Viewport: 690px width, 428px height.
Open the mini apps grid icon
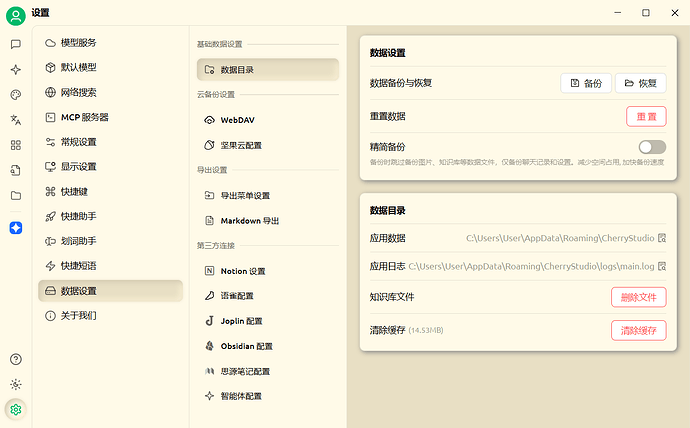point(15,145)
